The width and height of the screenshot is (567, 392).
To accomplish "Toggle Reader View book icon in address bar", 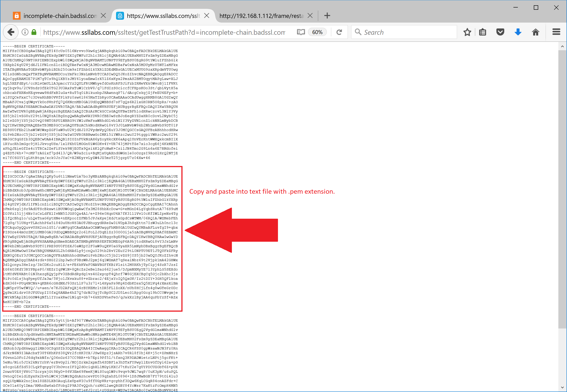I will pos(301,32).
